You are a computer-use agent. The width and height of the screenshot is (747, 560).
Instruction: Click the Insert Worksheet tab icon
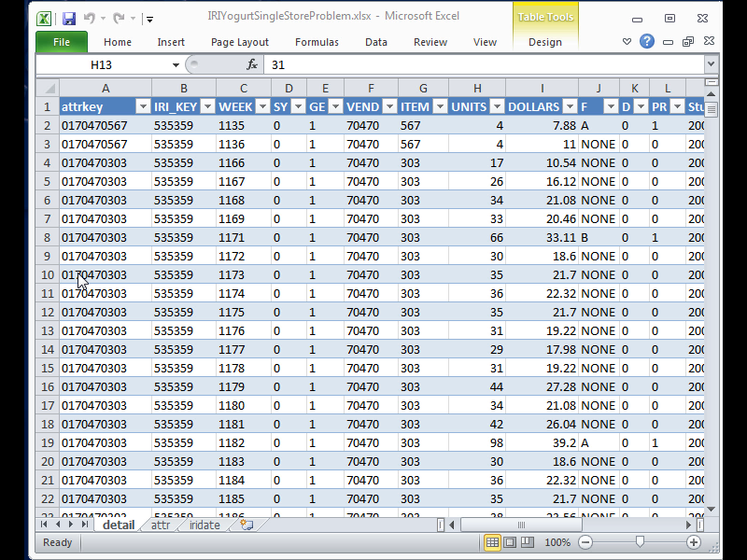pos(247,525)
